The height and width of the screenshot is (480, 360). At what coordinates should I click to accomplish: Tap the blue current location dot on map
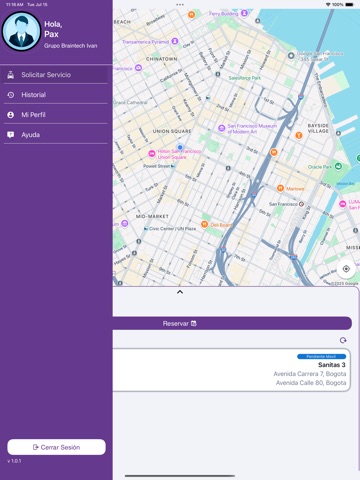(x=180, y=147)
